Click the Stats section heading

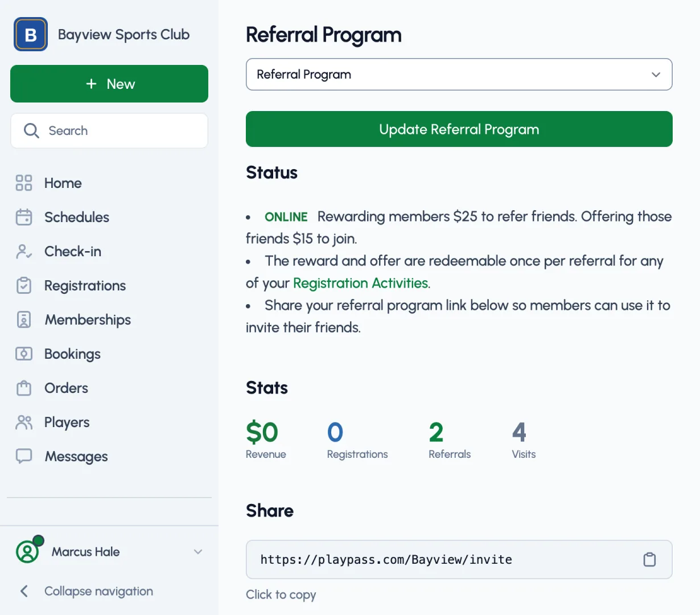point(267,388)
